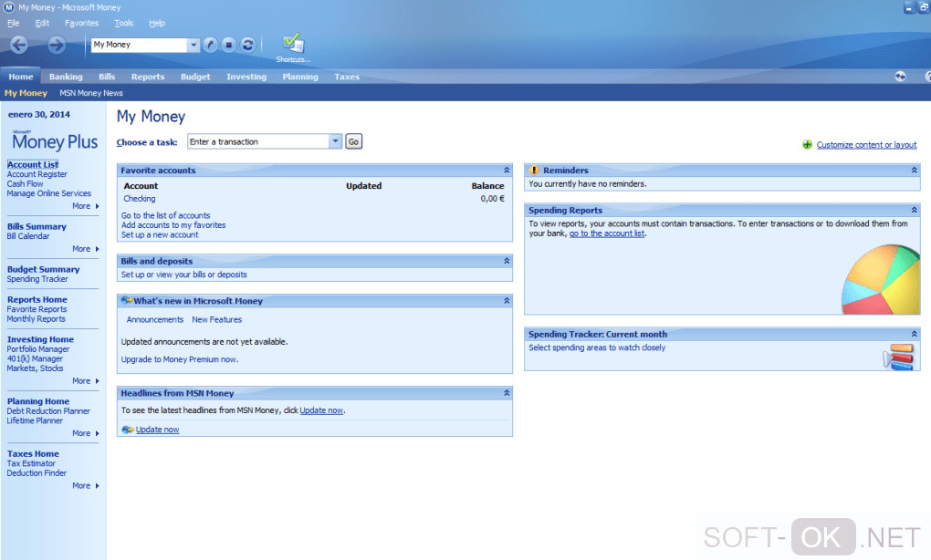Open the Favorites menu
Viewport: 931px width, 560px height.
(x=82, y=23)
